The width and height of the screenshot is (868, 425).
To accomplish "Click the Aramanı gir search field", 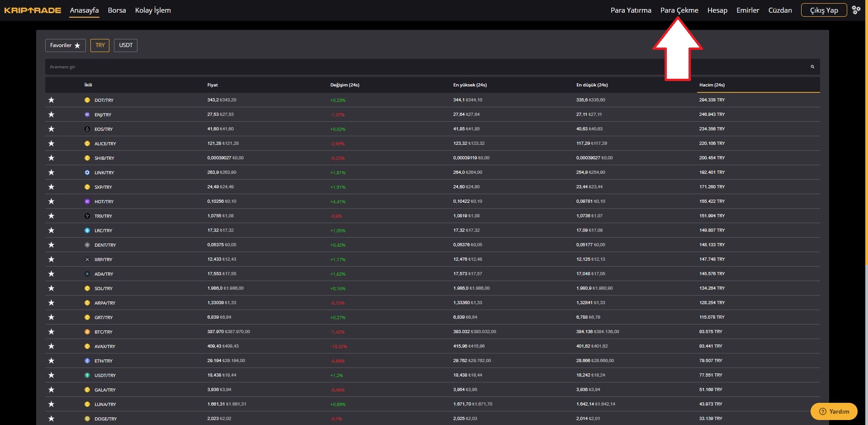I will pyautogui.click(x=407, y=67).
